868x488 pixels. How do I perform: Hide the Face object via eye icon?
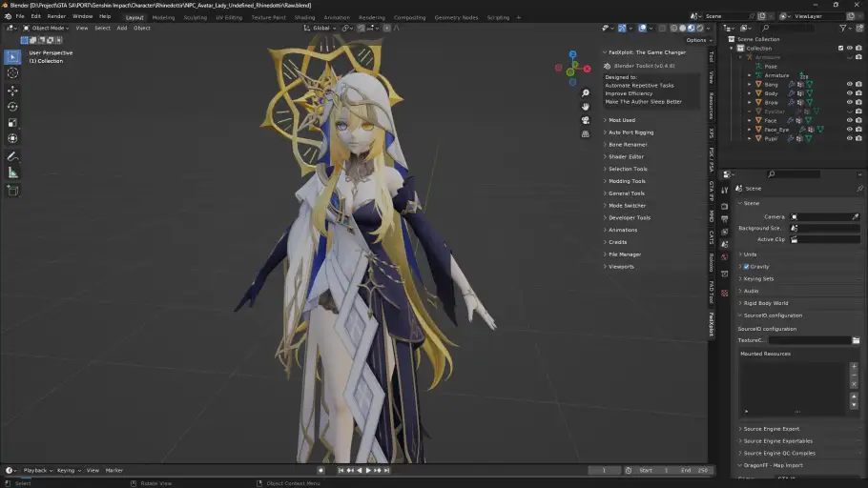[x=850, y=120]
